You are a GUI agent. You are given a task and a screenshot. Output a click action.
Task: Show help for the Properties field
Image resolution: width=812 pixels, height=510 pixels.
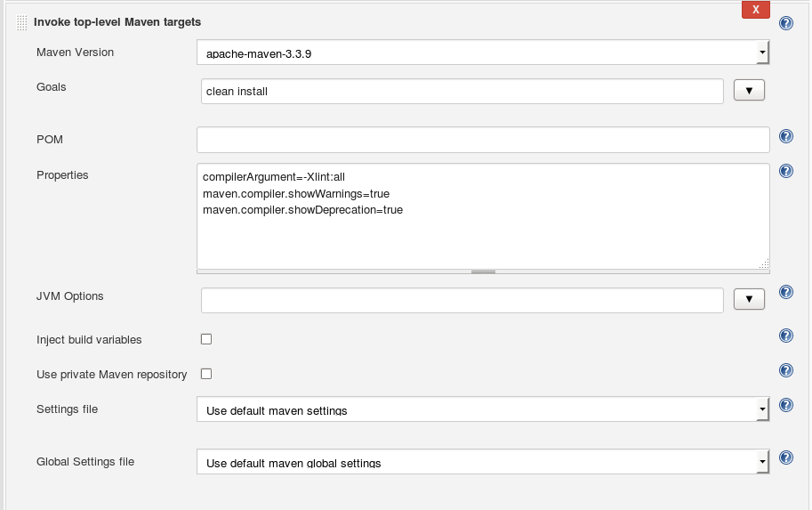click(x=786, y=171)
